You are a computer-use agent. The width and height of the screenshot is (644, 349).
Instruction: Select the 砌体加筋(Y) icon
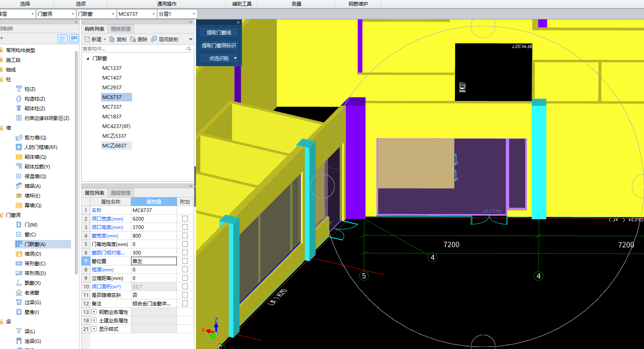click(19, 166)
